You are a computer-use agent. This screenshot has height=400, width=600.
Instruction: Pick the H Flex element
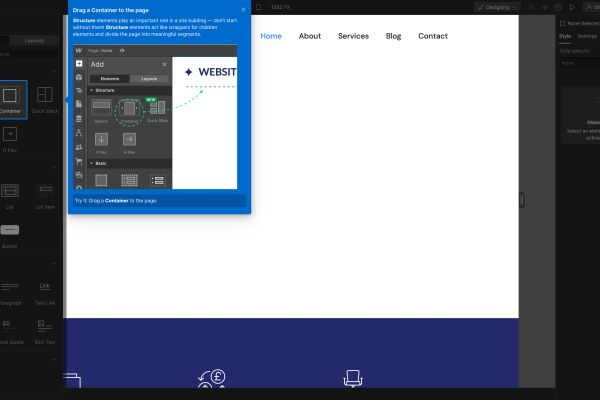click(10, 139)
